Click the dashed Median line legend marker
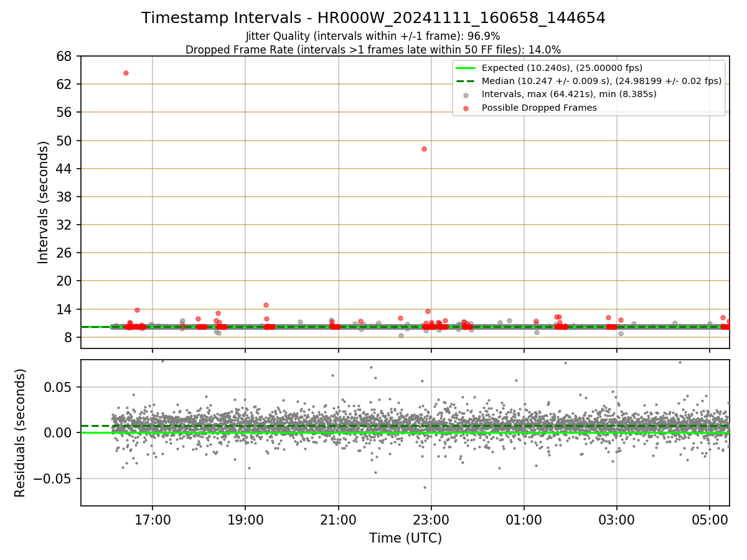This screenshot has width=747, height=560. coord(465,81)
